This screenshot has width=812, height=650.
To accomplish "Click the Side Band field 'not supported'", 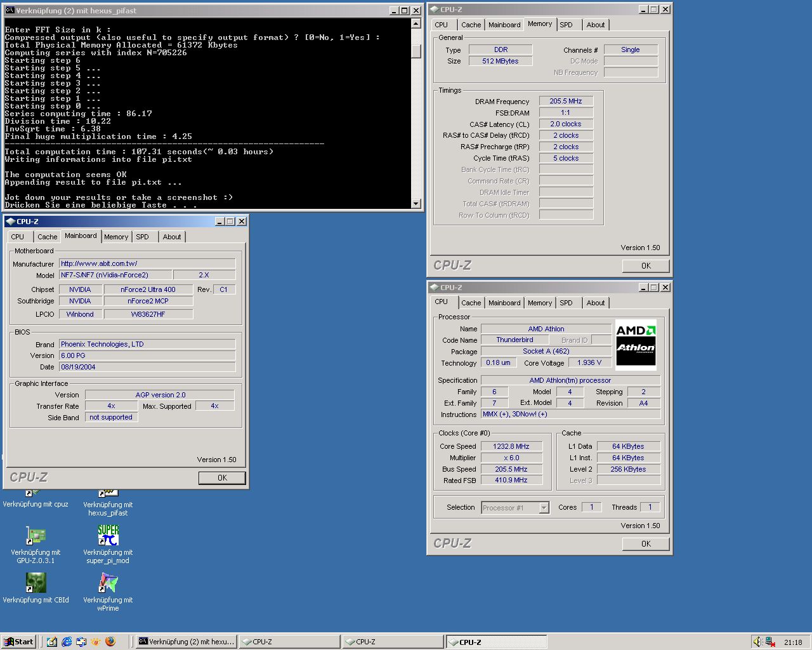I will (111, 417).
